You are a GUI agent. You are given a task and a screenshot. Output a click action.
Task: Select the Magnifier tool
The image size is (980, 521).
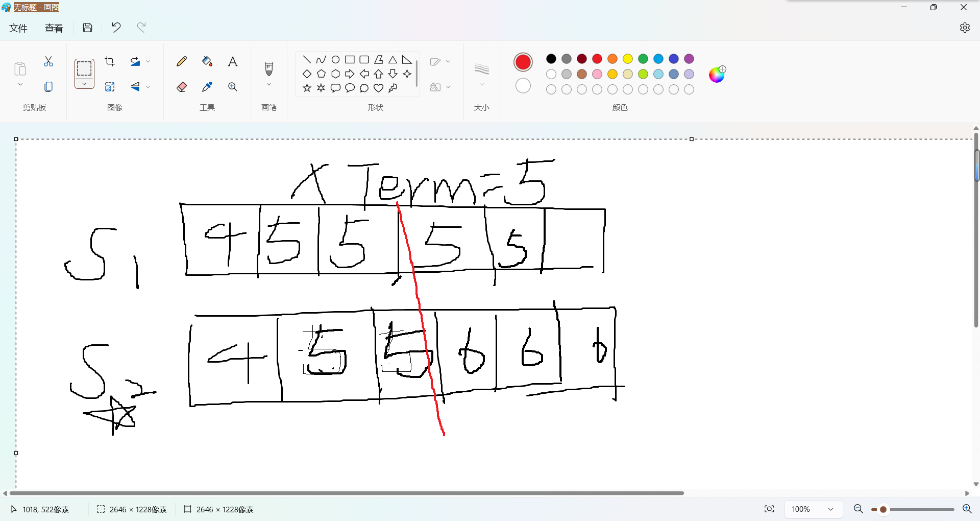[233, 87]
